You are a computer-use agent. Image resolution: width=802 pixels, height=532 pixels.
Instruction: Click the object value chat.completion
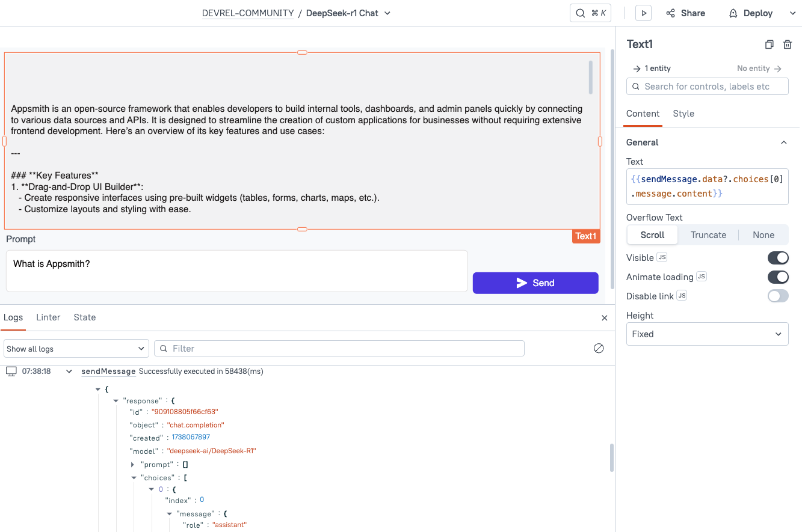196,425
